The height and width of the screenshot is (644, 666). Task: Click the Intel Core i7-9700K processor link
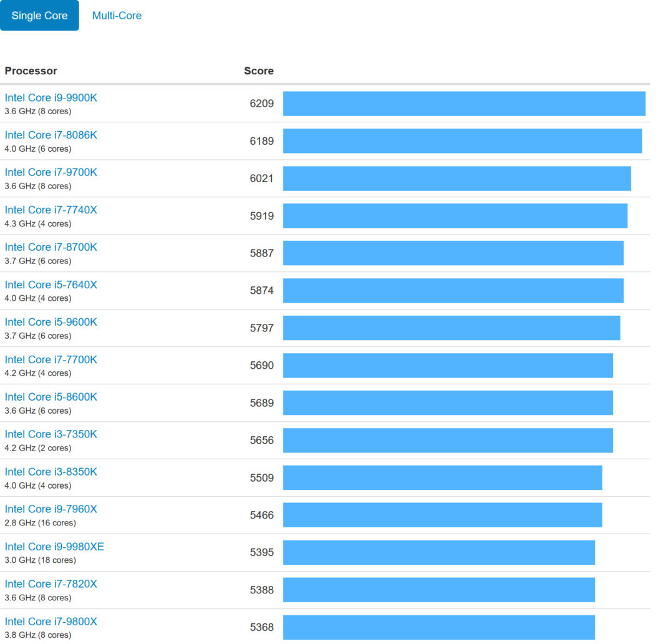(x=51, y=173)
